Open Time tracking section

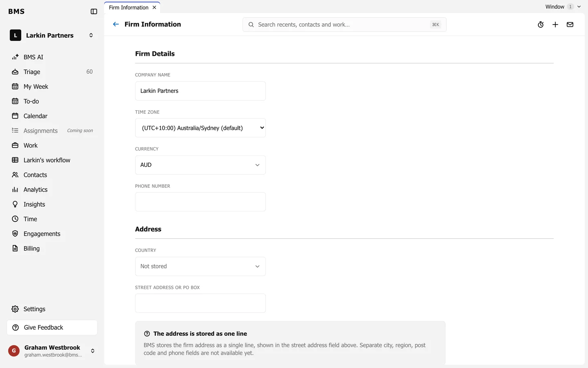tap(52, 219)
